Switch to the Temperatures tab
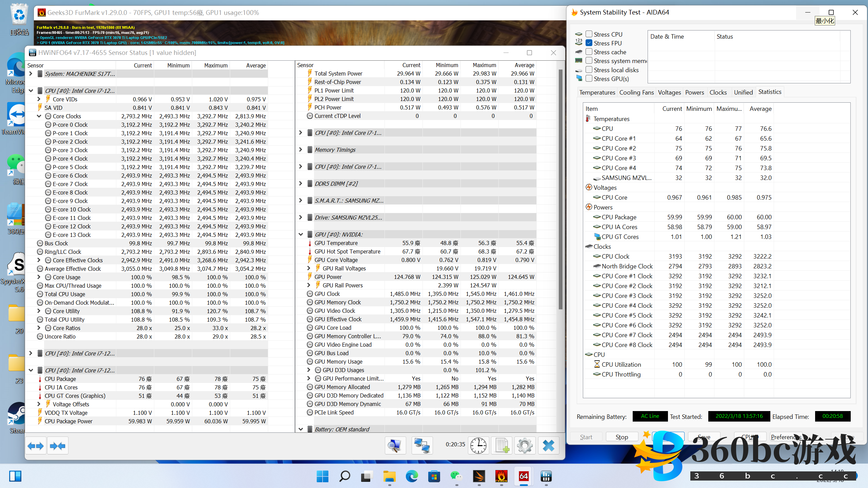The height and width of the screenshot is (488, 868). [x=597, y=93]
